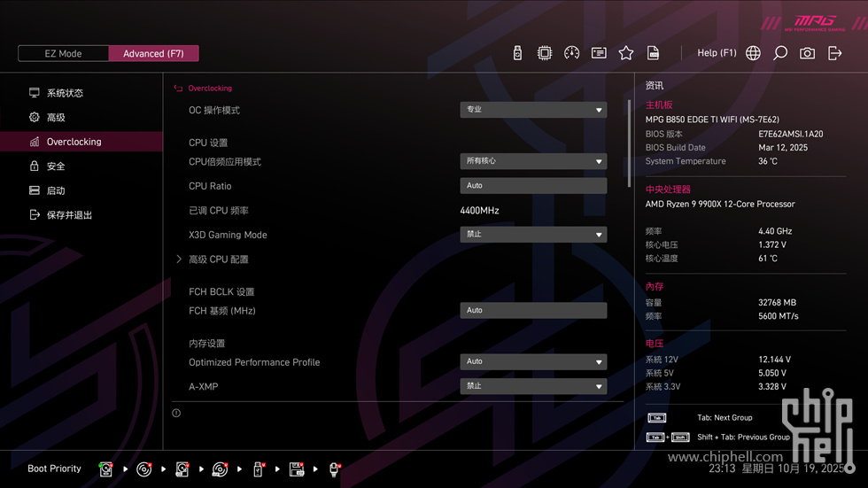Open the OC 操作模式 dropdown
The image size is (868, 488).
[x=533, y=110]
